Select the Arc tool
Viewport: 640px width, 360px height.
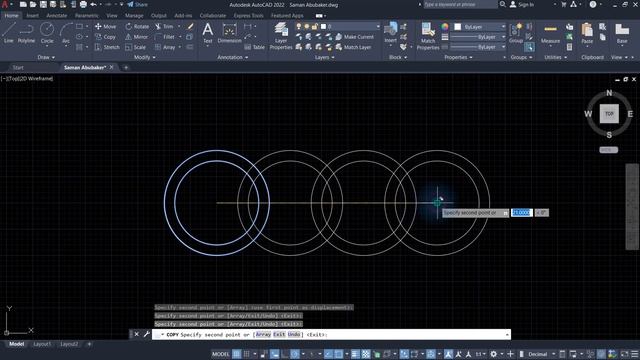[x=66, y=33]
